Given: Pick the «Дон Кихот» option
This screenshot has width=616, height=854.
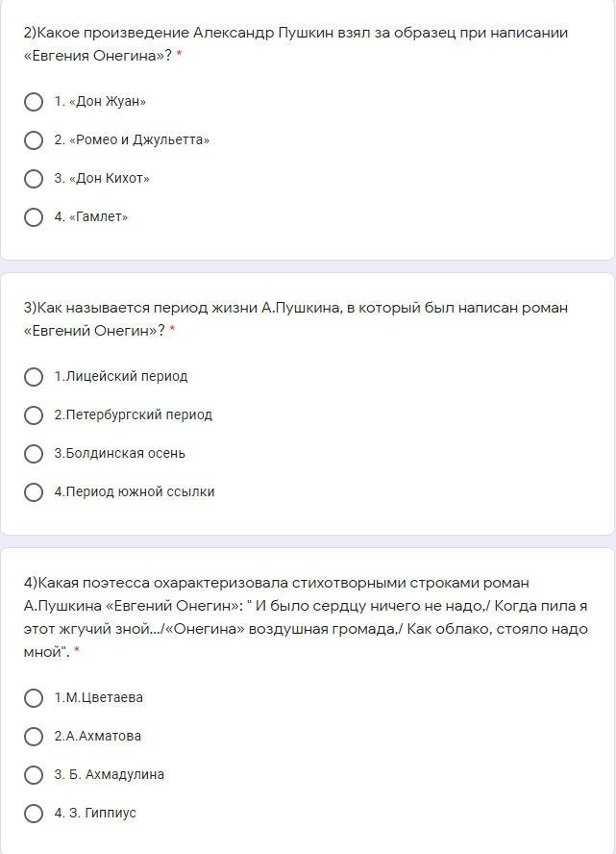Looking at the screenshot, I should (x=34, y=179).
